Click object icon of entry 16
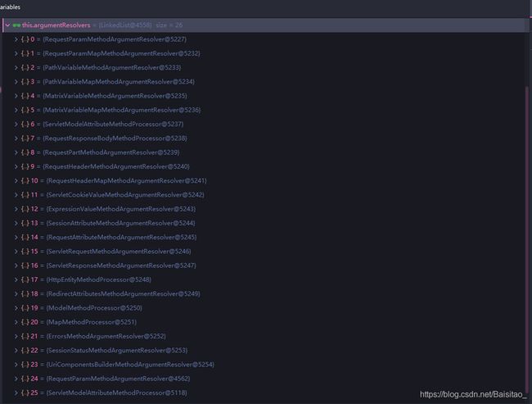532x404 pixels. coord(25,266)
